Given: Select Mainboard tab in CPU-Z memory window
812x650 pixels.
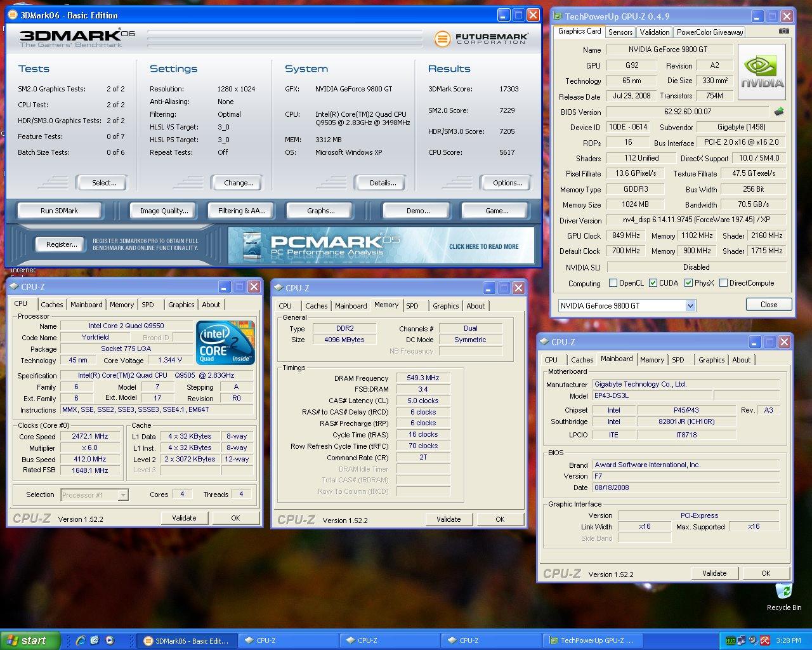Looking at the screenshot, I should tap(351, 306).
